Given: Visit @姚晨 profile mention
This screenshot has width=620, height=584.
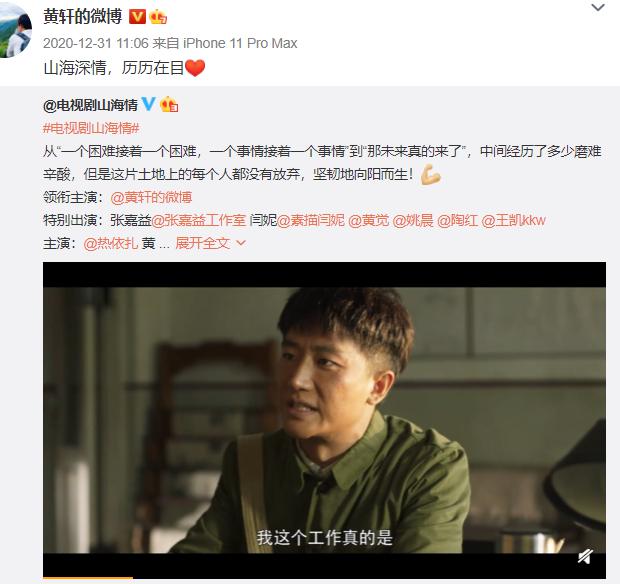Looking at the screenshot, I should click(413, 220).
